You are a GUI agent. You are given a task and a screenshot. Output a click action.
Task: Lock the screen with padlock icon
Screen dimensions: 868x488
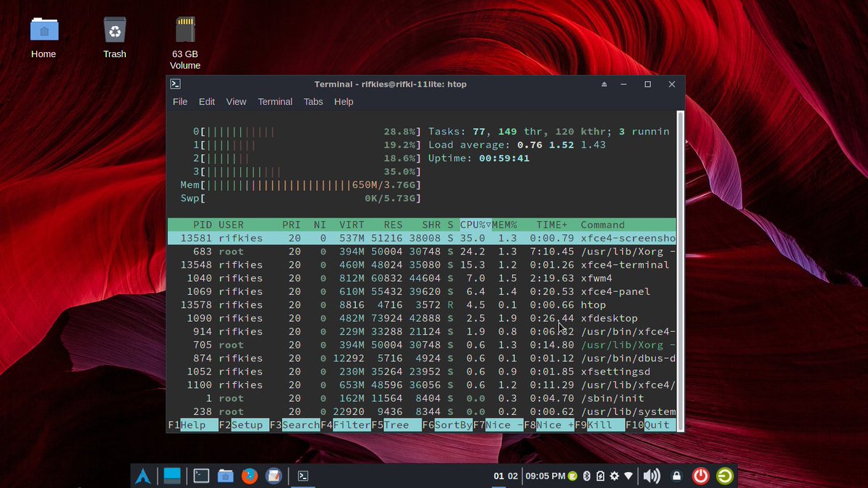(676, 476)
